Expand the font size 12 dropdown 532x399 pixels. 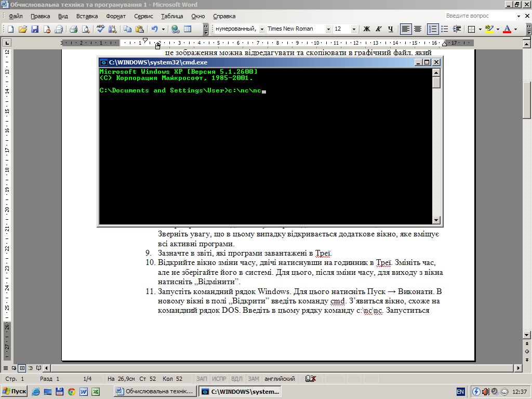pyautogui.click(x=353, y=29)
